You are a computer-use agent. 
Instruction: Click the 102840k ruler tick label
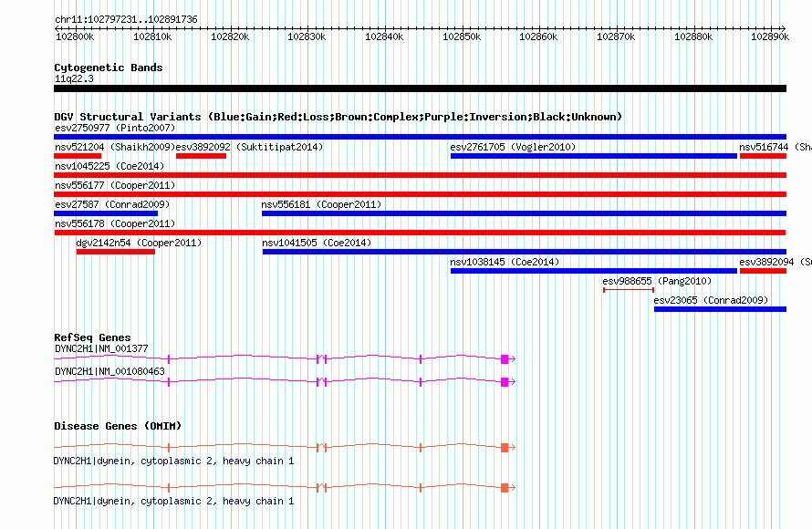click(384, 36)
